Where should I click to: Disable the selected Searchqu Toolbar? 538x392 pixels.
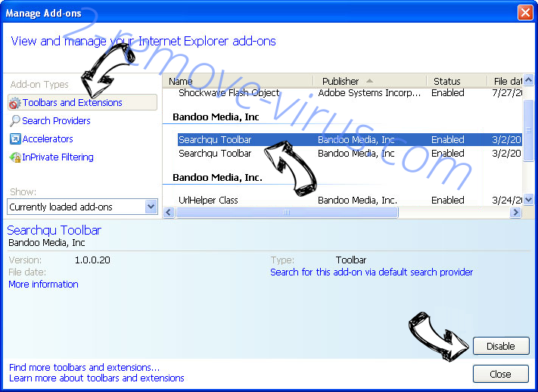[x=501, y=346]
